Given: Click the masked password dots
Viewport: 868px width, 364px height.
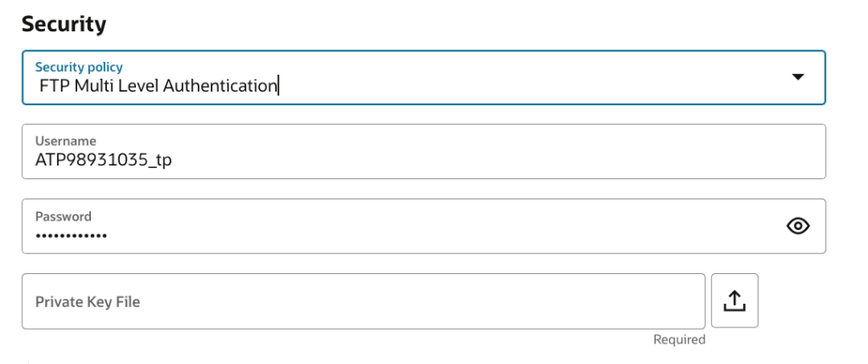Looking at the screenshot, I should click(x=71, y=236).
